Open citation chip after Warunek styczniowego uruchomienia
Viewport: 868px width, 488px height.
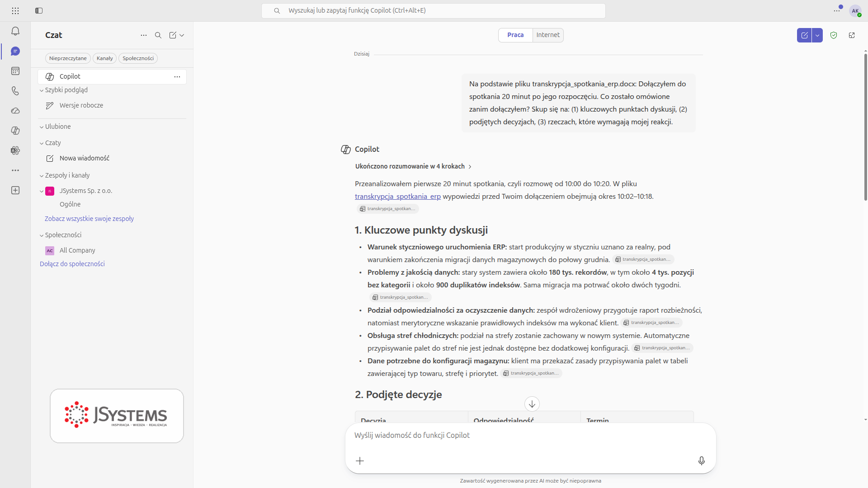point(643,259)
